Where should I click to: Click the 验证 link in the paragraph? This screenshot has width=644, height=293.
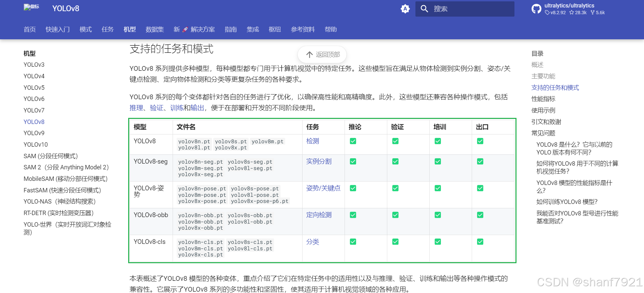tap(157, 108)
